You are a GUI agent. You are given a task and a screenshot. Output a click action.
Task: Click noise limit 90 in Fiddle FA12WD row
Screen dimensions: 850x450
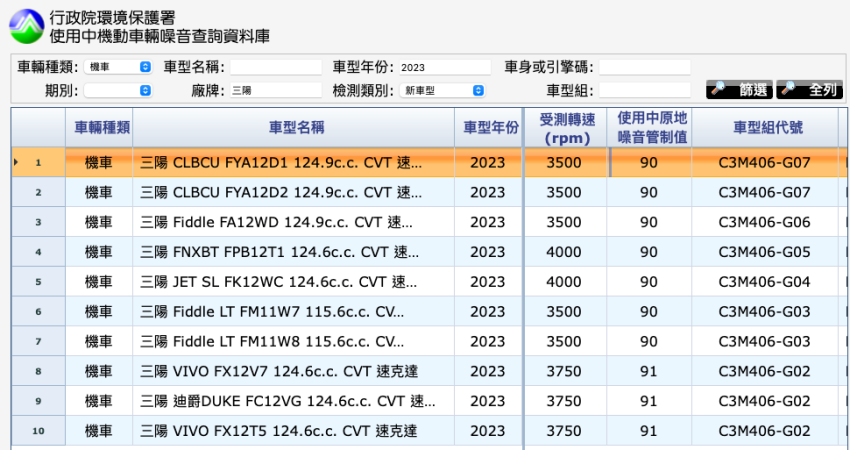[649, 222]
